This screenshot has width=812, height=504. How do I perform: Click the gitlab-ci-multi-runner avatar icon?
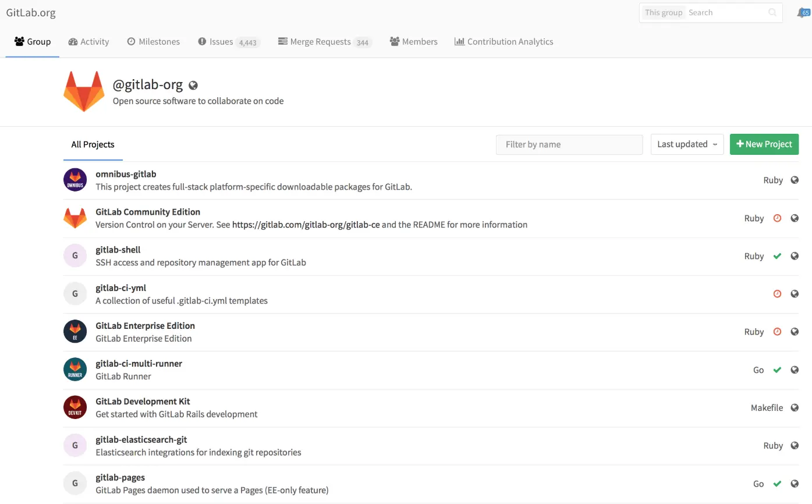75,370
